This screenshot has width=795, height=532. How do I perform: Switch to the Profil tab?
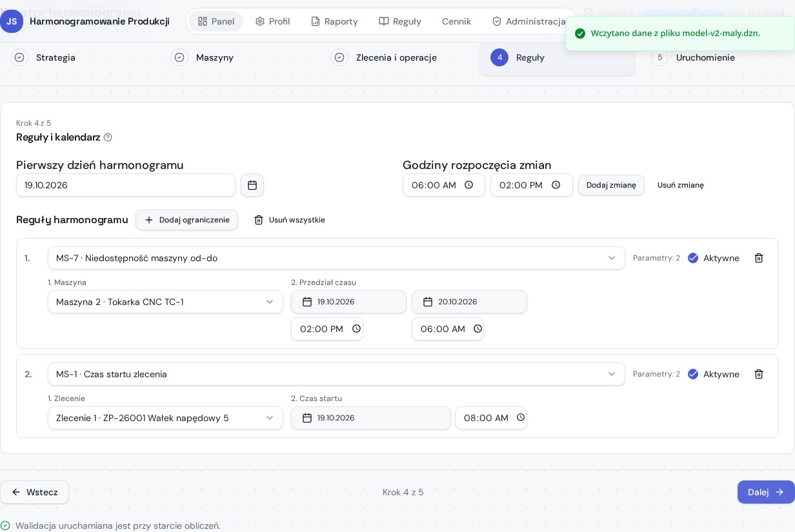[272, 21]
